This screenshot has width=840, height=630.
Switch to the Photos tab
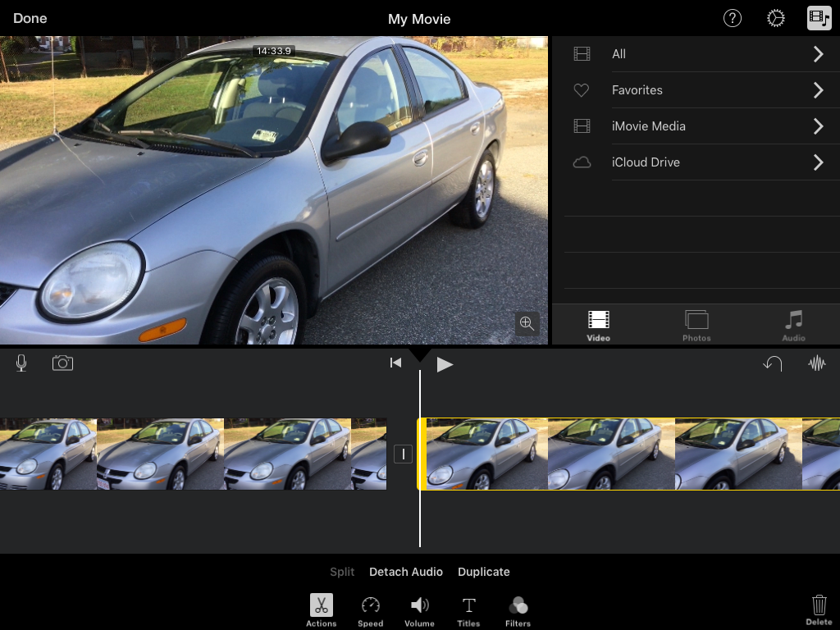click(696, 326)
